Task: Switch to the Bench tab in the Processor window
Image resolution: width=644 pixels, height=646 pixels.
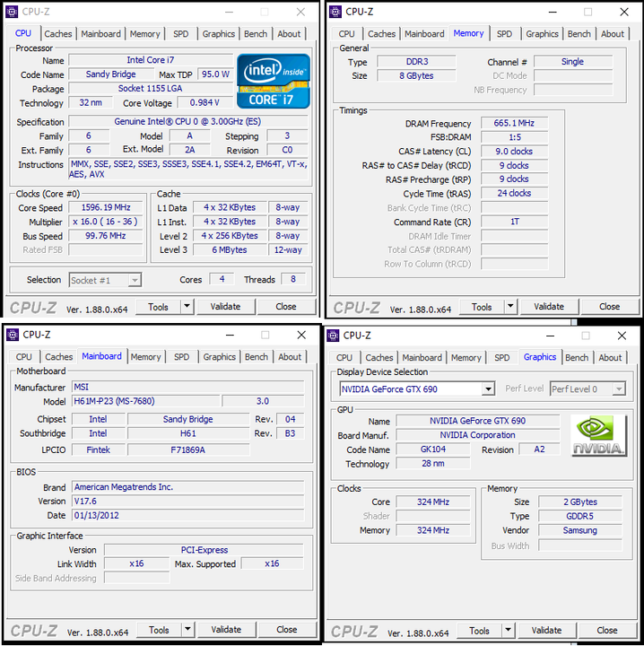Action: [x=256, y=34]
